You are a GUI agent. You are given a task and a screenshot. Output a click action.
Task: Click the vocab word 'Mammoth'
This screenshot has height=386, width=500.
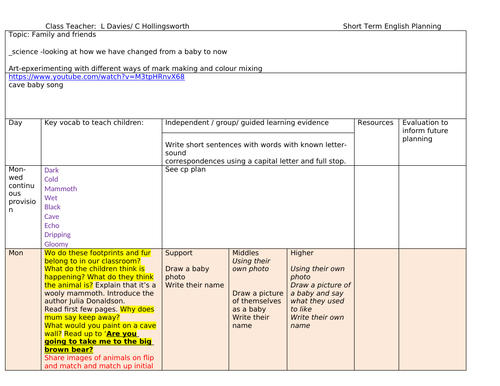[x=61, y=189]
